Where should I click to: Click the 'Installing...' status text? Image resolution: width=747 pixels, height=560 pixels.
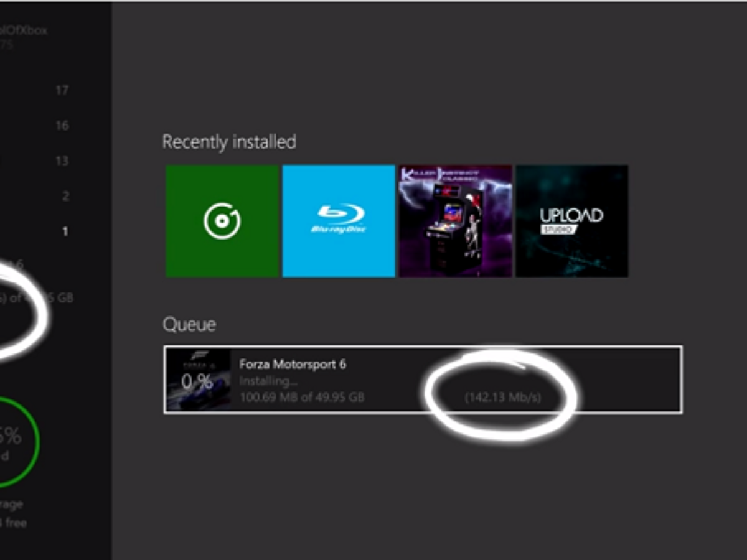(268, 381)
